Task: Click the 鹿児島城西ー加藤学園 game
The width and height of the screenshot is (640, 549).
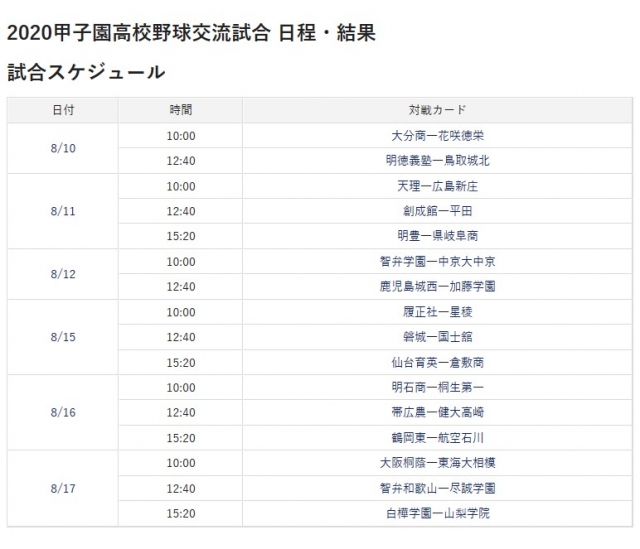Action: 437,287
